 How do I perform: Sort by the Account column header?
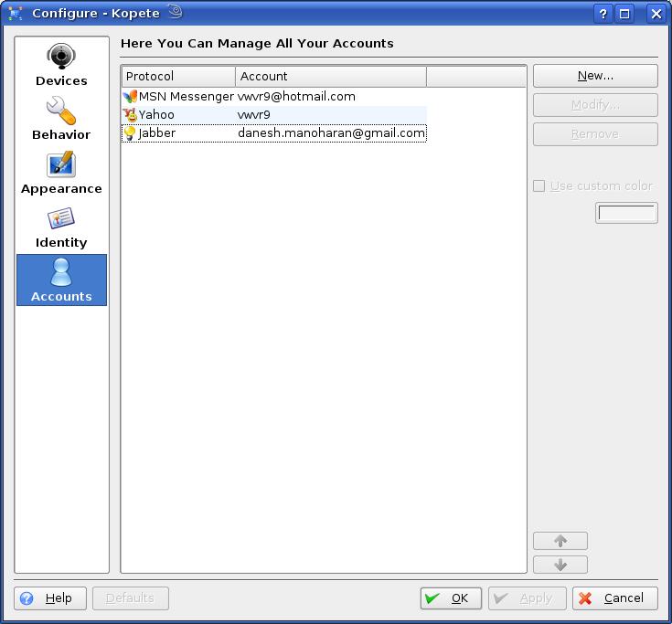tap(330, 76)
